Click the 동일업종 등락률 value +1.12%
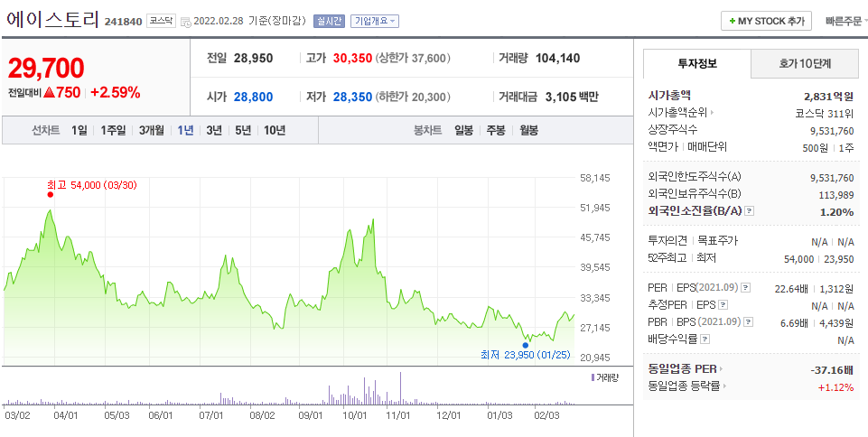Screen dimensions: 868x437 coord(835,387)
